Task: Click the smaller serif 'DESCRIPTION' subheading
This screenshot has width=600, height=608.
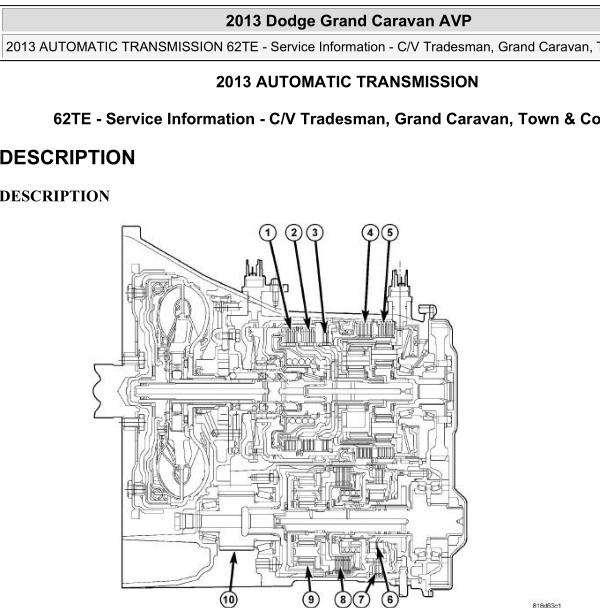Action: pyautogui.click(x=55, y=196)
